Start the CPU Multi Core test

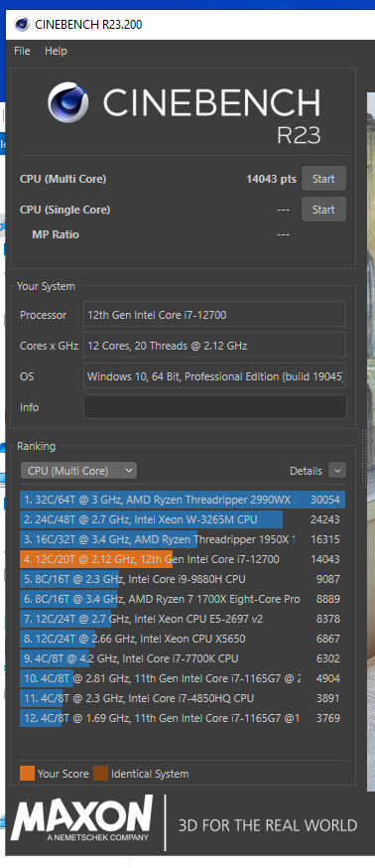323,179
